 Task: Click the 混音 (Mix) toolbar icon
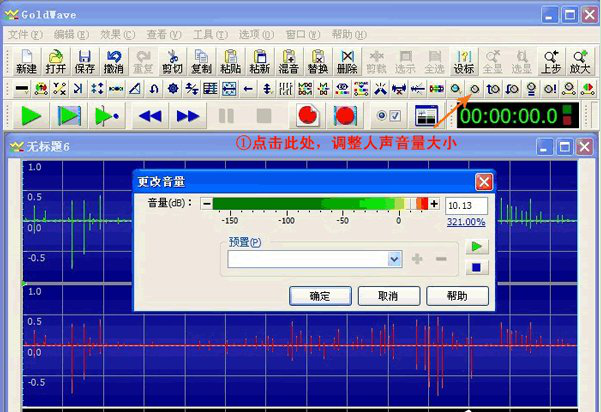[289, 61]
